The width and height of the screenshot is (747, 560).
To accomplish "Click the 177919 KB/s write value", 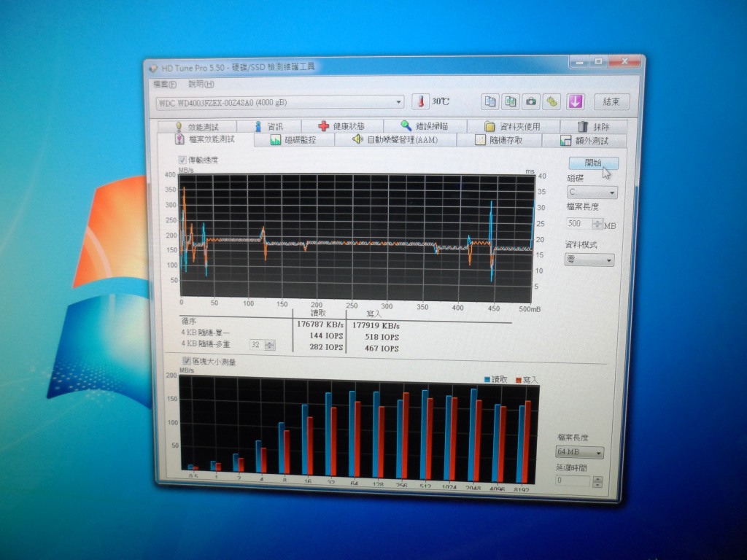I will coord(376,326).
